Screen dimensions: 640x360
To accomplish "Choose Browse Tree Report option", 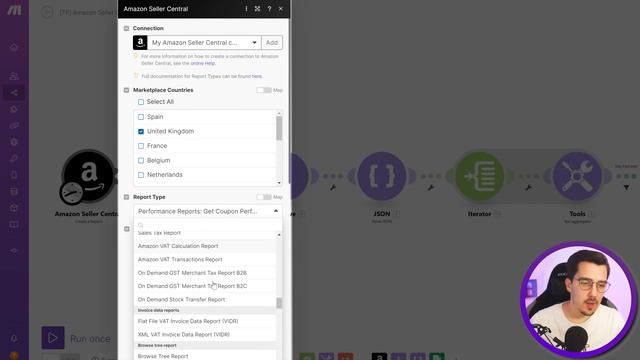I will [x=205, y=356].
